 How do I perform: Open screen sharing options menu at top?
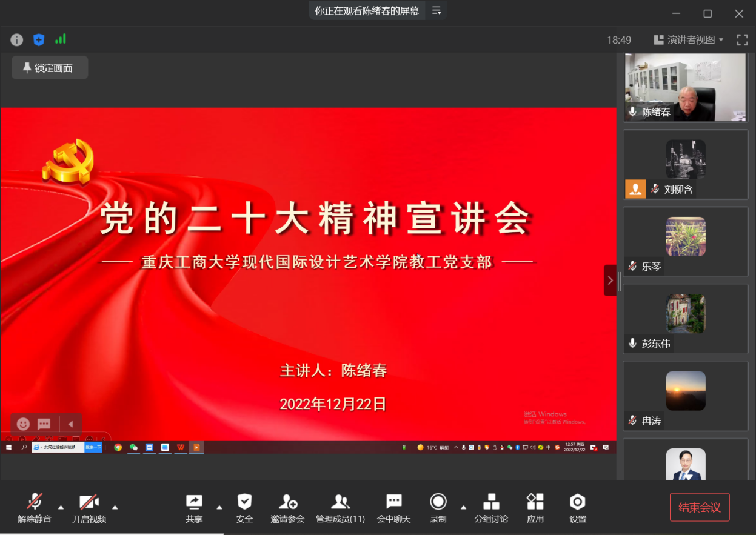[437, 11]
